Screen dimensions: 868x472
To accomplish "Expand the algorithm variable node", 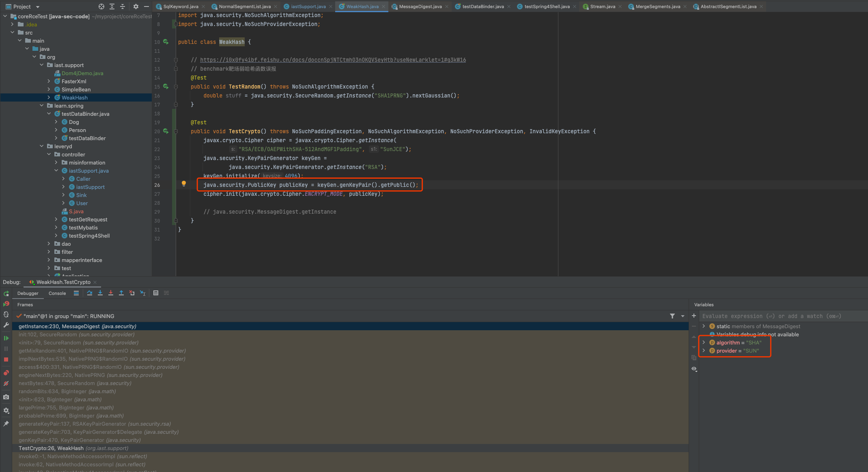I will pyautogui.click(x=704, y=342).
